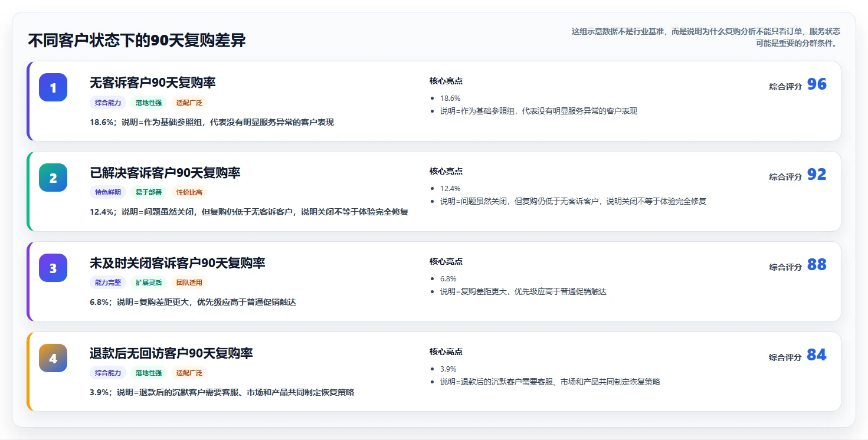This screenshot has height=440, width=868.
Task: Click the 3.9% bullet under 核心亮点
Action: pyautogui.click(x=448, y=369)
